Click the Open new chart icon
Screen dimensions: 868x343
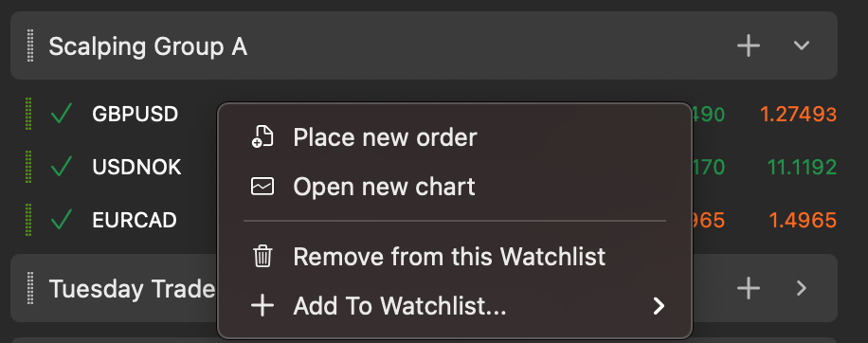click(262, 187)
